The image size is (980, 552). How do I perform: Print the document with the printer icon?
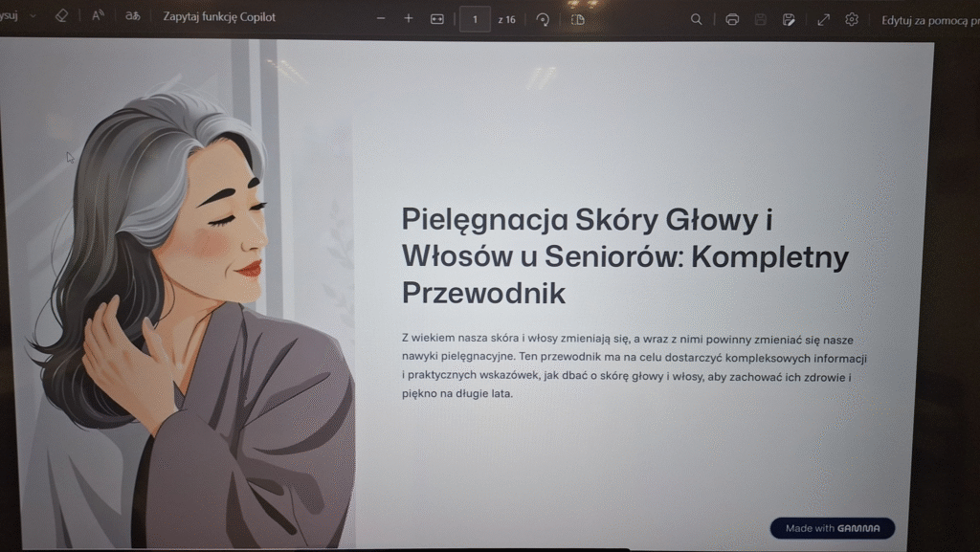pos(732,19)
